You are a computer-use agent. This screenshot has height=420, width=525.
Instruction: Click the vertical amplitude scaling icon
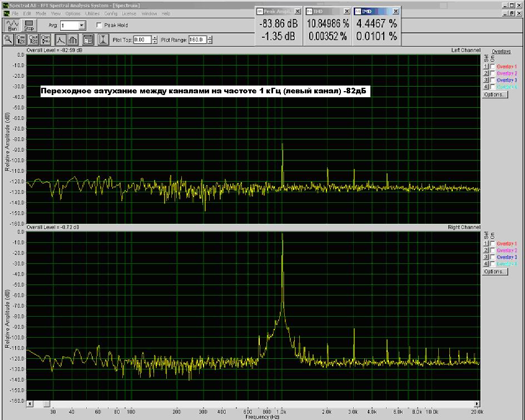point(103,39)
